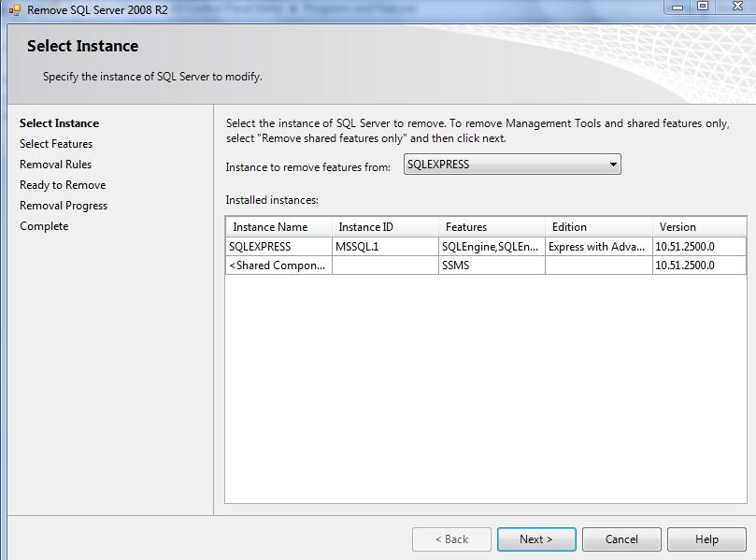Sort by the Features column header
Viewport: 756px width, 560px height.
[x=492, y=226]
